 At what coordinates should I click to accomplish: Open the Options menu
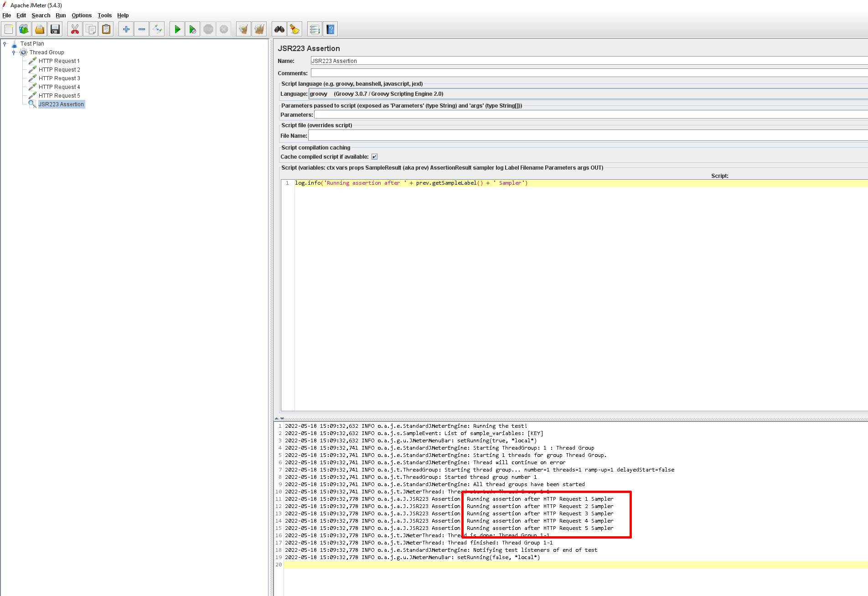pyautogui.click(x=82, y=16)
